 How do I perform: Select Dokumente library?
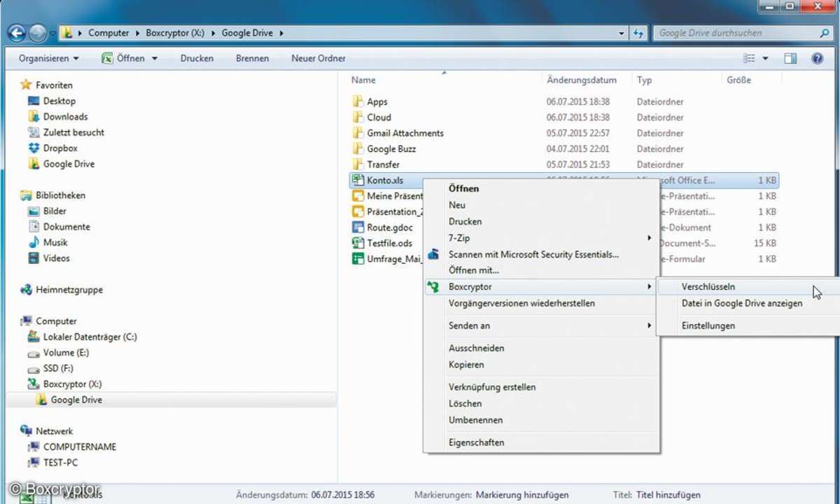66,227
